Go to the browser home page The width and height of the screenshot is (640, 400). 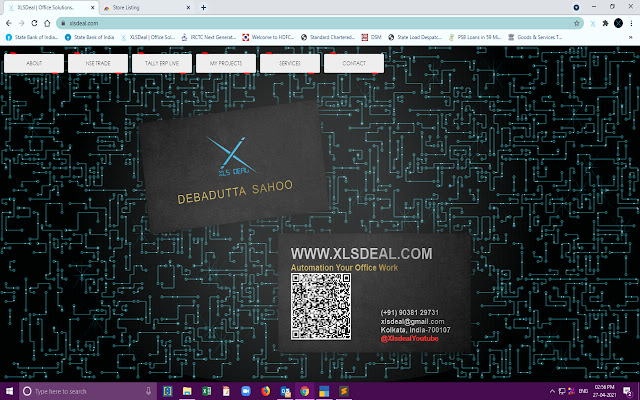click(x=47, y=23)
